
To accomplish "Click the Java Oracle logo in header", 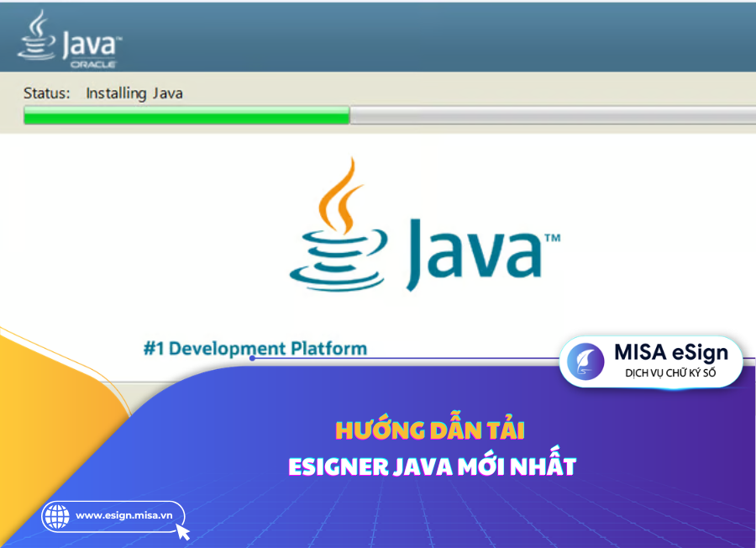I will click(70, 40).
